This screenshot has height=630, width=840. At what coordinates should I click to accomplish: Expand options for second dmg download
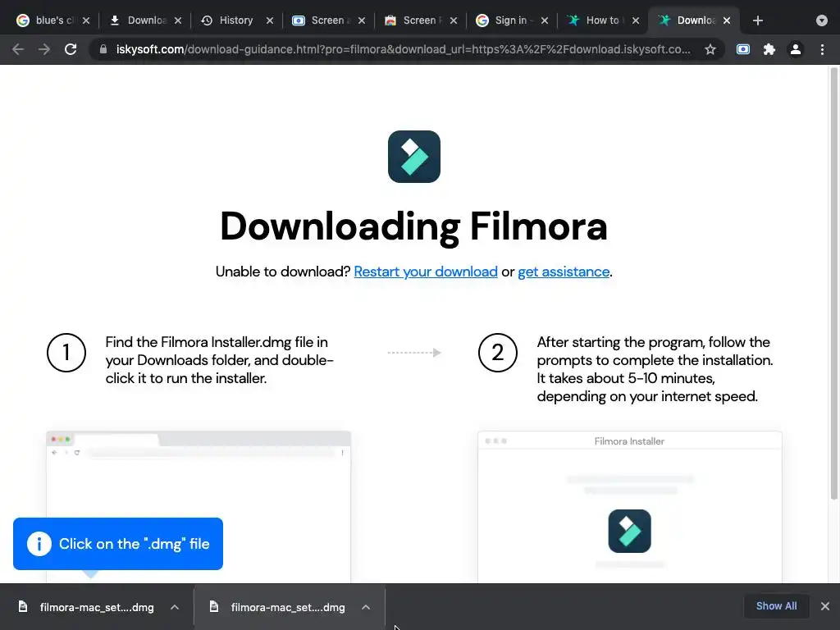pos(366,607)
